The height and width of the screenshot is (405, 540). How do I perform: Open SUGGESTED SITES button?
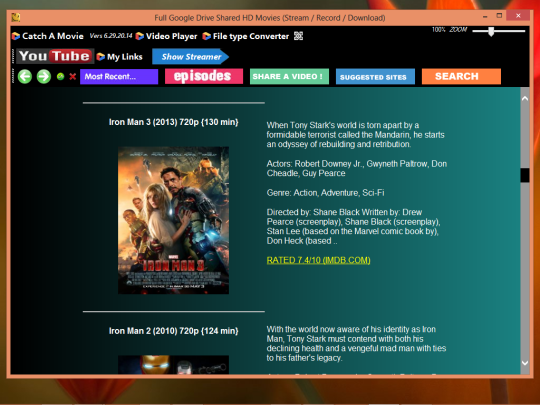click(x=375, y=76)
